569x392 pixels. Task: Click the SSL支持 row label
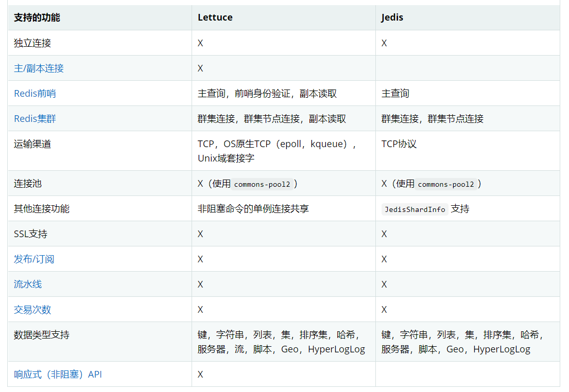(30, 234)
